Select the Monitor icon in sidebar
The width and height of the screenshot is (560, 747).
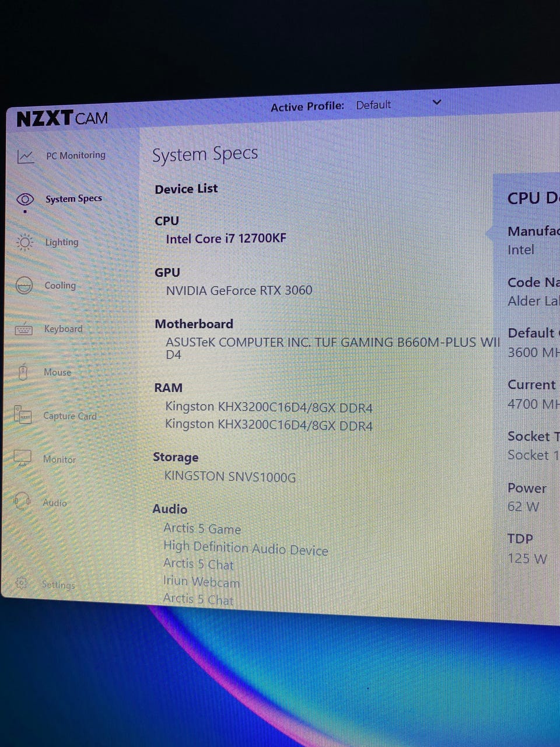(22, 458)
